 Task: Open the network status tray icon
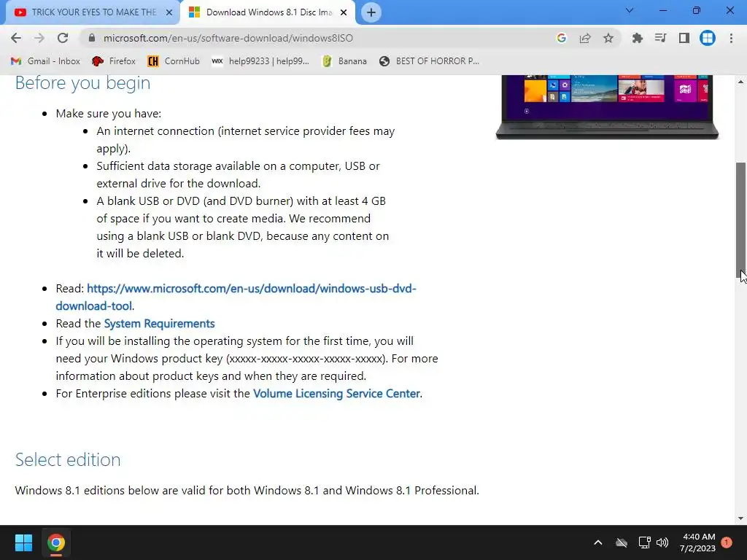644,542
